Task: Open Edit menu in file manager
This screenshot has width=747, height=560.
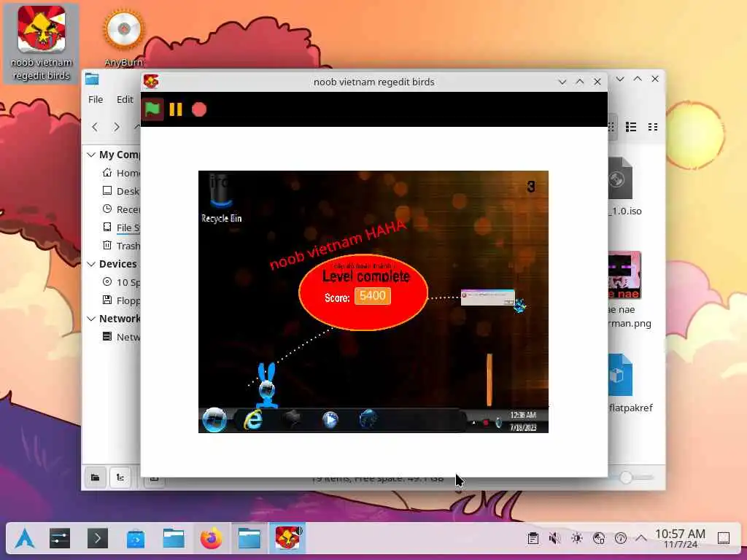Action: click(x=125, y=99)
